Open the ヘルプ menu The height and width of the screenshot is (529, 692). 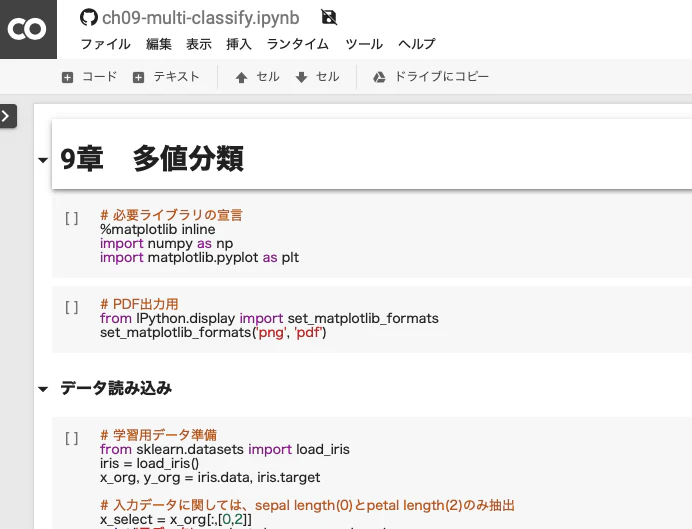click(417, 44)
